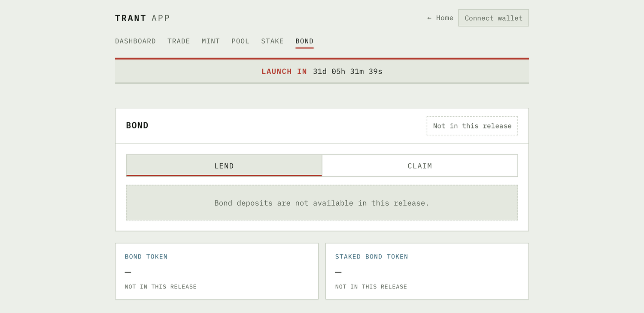This screenshot has width=644, height=313.
Task: Click 'NOT IN THIS RELEASE' in STAKED BOND TOKEN card
Action: [x=371, y=287]
